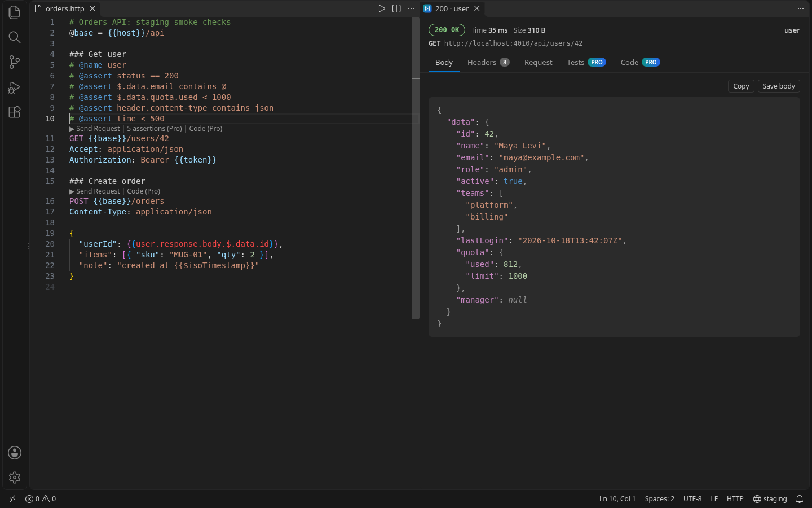The height and width of the screenshot is (508, 812).
Task: Change the UTF-8 file encoding
Action: (x=692, y=499)
